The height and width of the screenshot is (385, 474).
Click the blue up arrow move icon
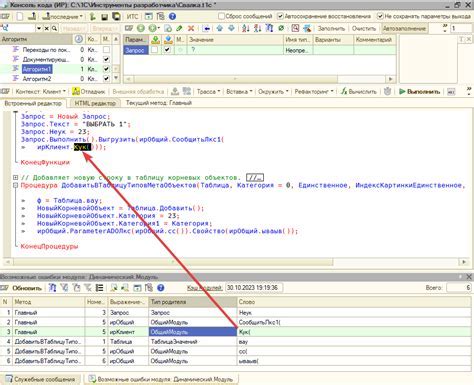(219, 28)
